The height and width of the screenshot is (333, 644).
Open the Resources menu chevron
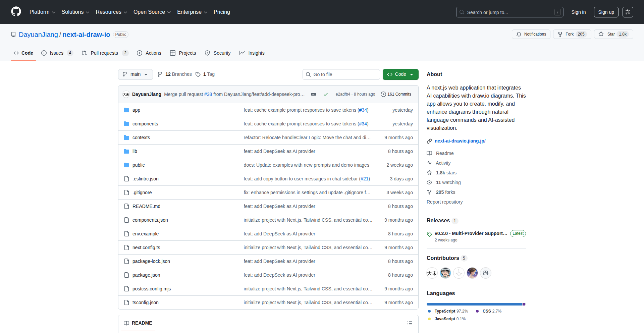126,12
